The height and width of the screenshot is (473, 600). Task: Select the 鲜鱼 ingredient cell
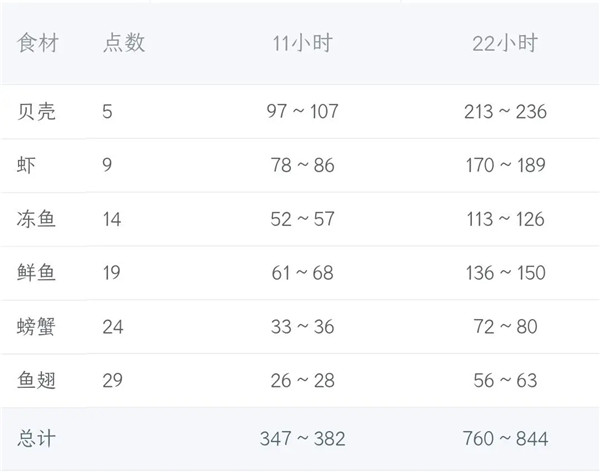tap(38, 273)
